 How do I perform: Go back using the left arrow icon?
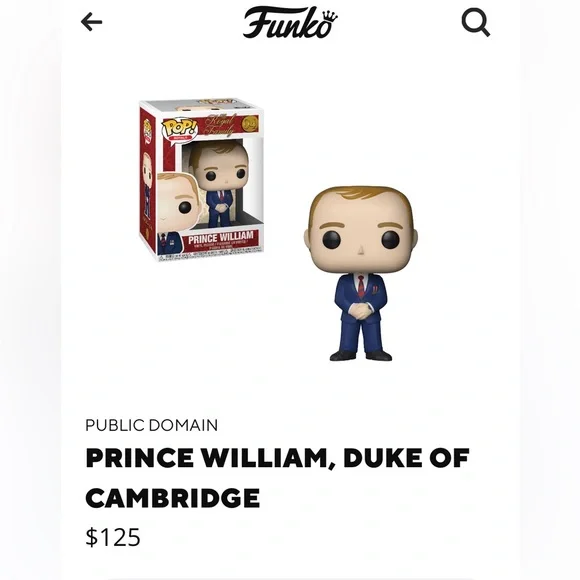pyautogui.click(x=91, y=22)
